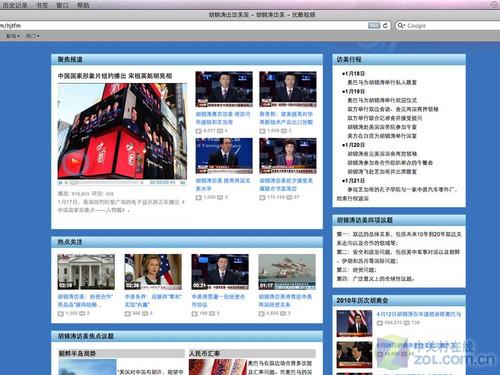Click the title link under the Hillary Clinton video

tap(153, 300)
